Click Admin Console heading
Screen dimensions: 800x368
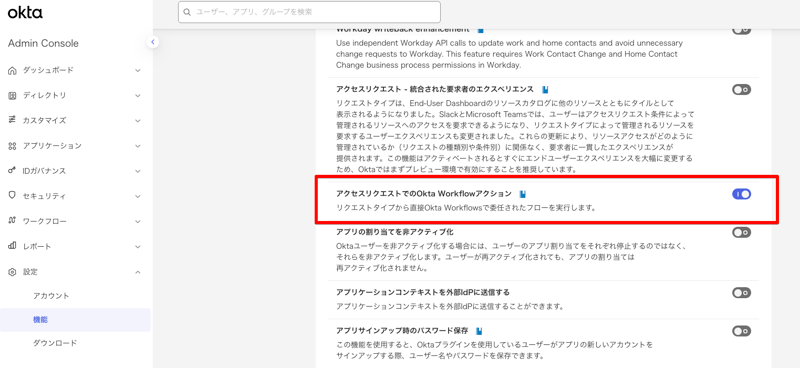[43, 43]
